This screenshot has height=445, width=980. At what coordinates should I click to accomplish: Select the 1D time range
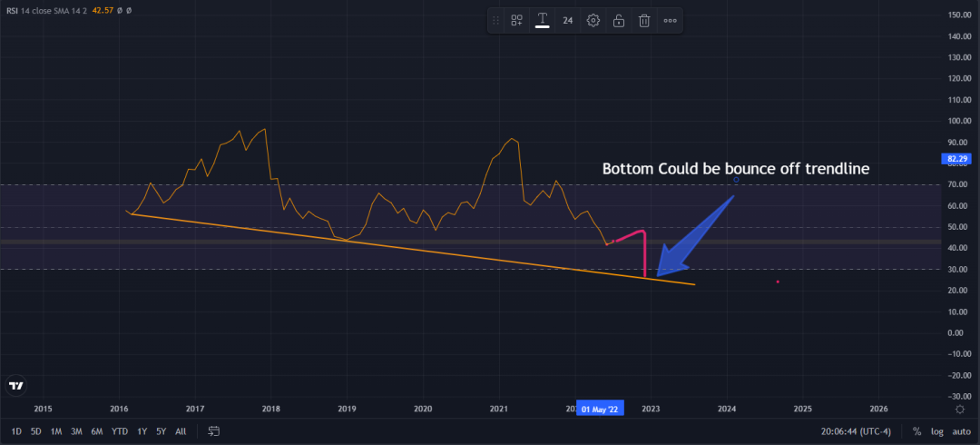[x=17, y=431]
